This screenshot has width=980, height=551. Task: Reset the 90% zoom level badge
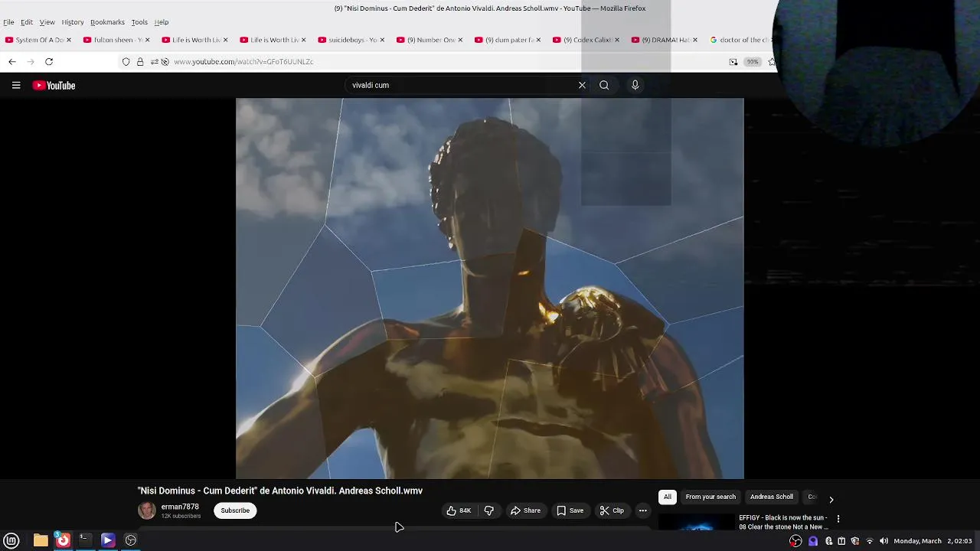(x=753, y=62)
